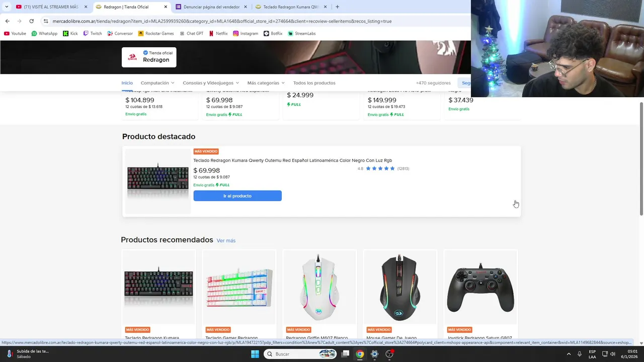
Task: Open the Youtube bookmark
Action: (15, 34)
